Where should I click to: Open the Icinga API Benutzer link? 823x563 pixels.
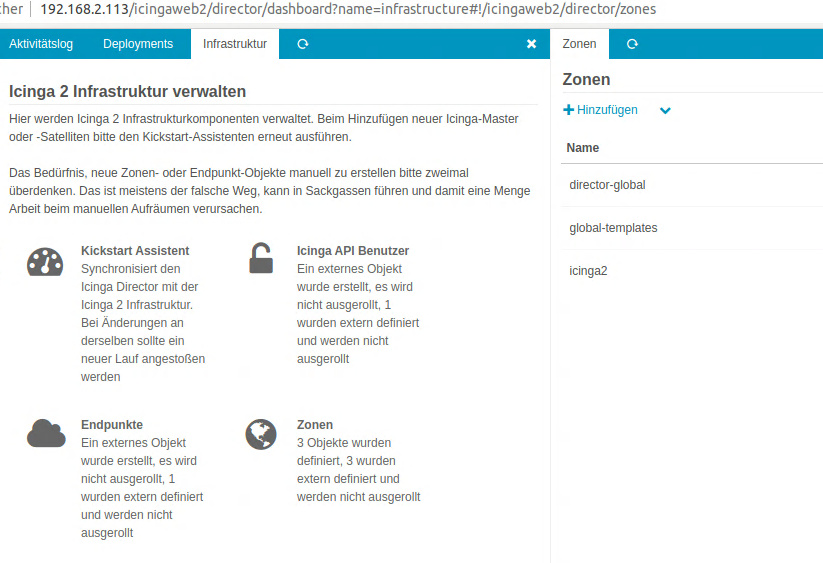pyautogui.click(x=353, y=251)
